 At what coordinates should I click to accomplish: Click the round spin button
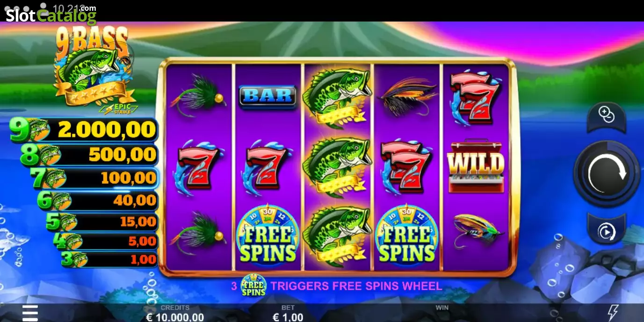[x=607, y=174]
